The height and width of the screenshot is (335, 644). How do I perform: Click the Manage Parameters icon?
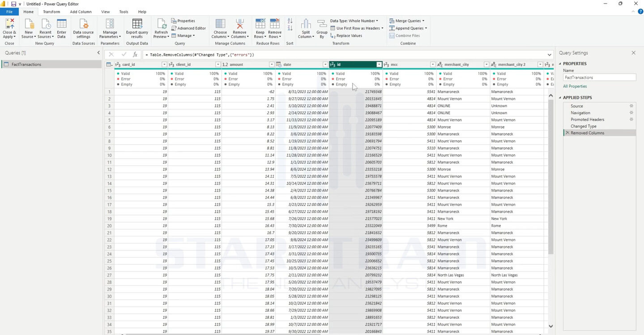tap(110, 24)
